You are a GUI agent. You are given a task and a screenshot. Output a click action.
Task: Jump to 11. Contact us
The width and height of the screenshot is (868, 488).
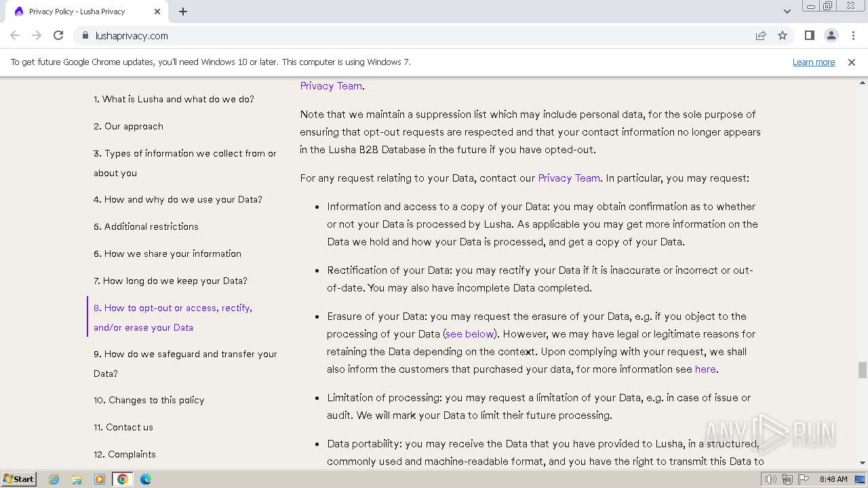click(x=123, y=427)
